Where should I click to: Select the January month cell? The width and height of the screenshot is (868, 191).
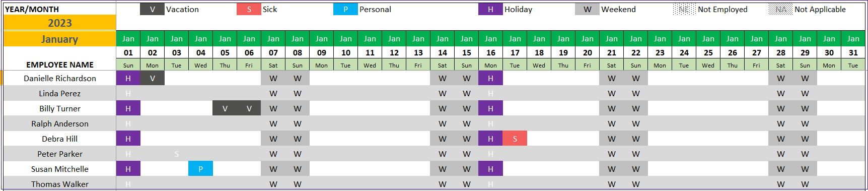tap(59, 39)
